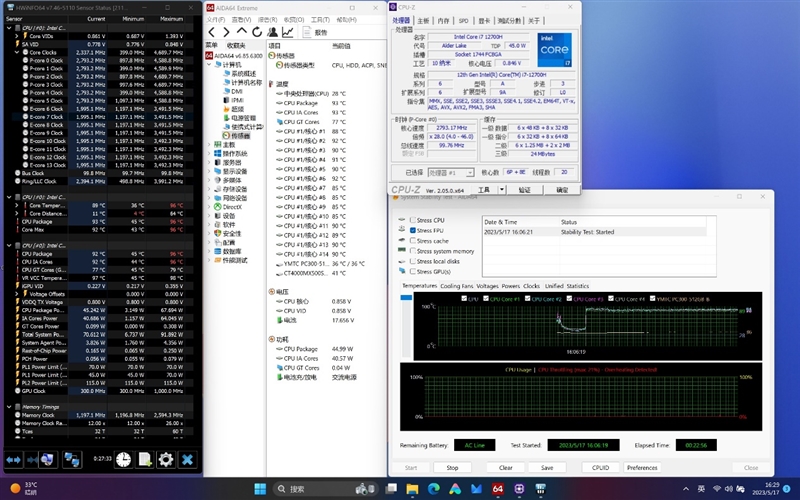Toggle YMTC PC300 graph checkbox
The image size is (800, 500).
pos(652,298)
